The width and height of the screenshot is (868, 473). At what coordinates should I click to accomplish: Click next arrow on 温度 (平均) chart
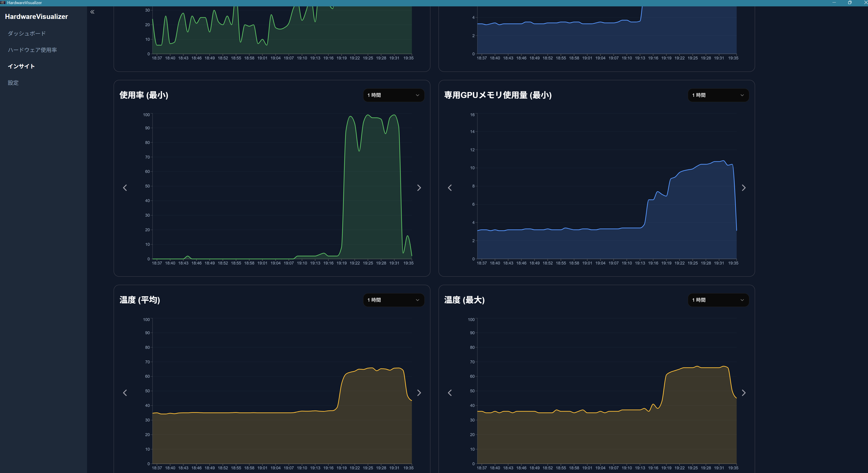pyautogui.click(x=419, y=393)
